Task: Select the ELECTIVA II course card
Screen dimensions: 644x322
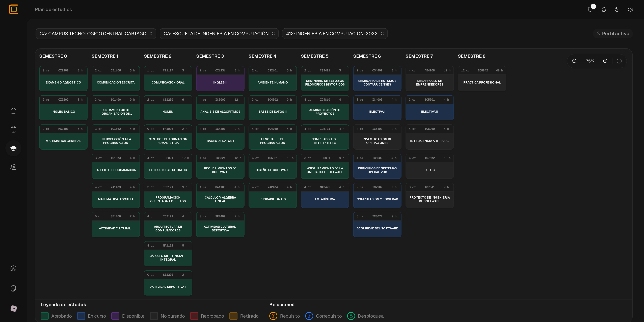Action: coord(430,108)
